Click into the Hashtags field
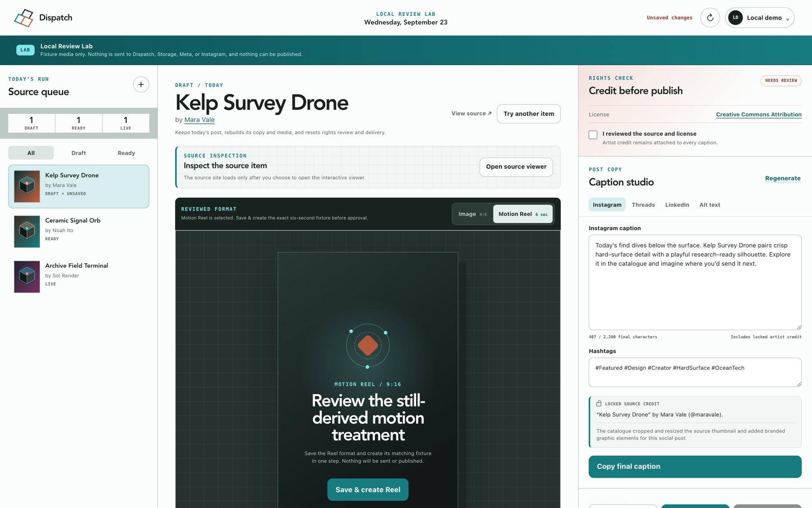The image size is (812, 508). pyautogui.click(x=695, y=372)
